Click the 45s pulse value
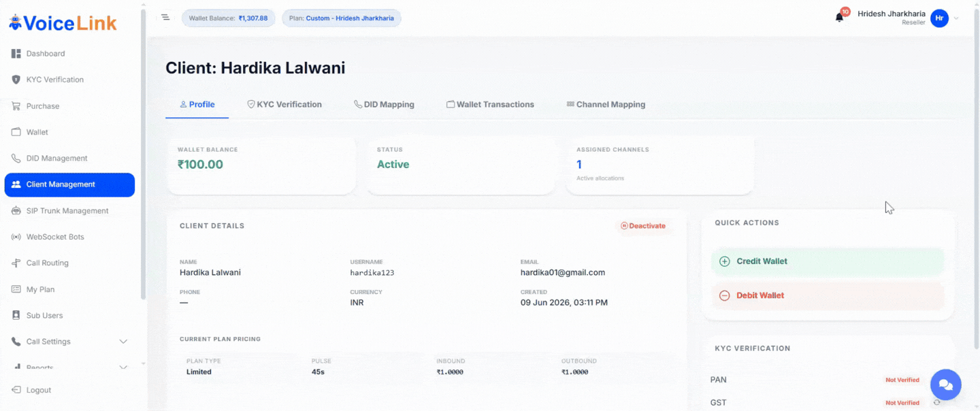This screenshot has height=411, width=980. pos(318,372)
